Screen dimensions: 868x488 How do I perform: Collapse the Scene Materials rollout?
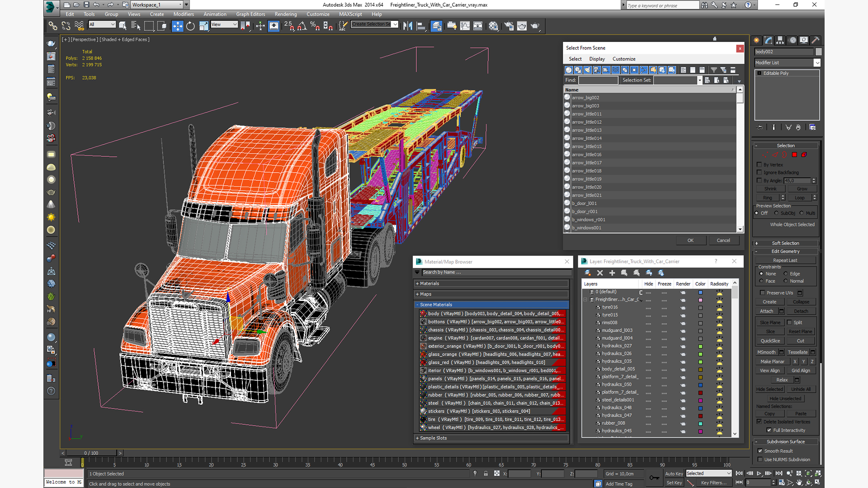coord(491,305)
